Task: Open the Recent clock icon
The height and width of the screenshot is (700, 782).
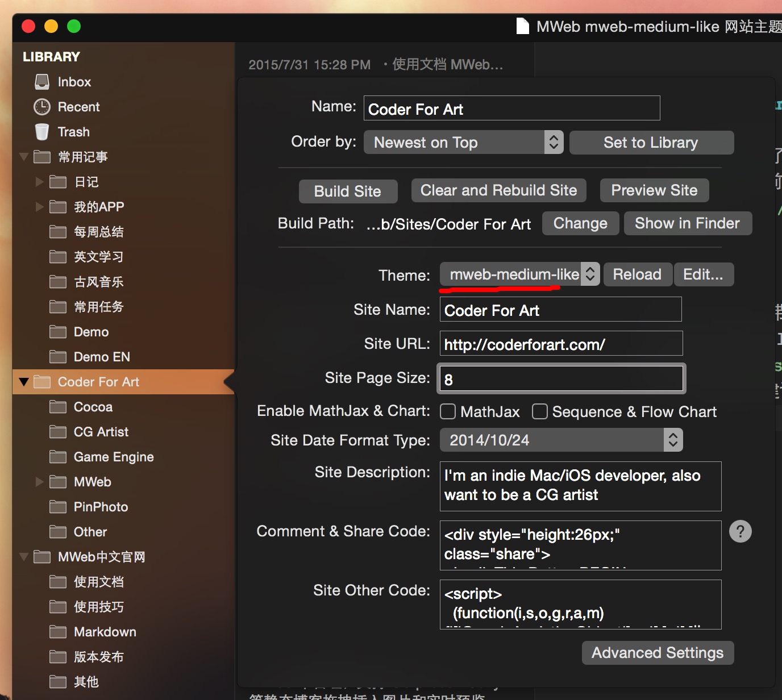Action: [42, 107]
